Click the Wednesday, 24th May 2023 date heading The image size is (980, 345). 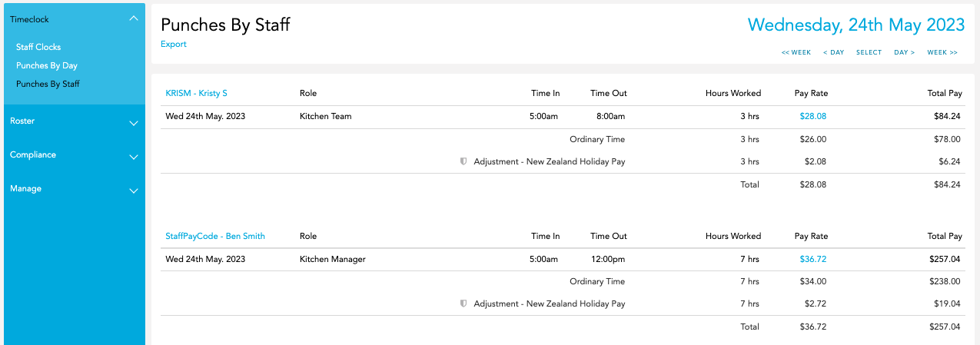856,25
